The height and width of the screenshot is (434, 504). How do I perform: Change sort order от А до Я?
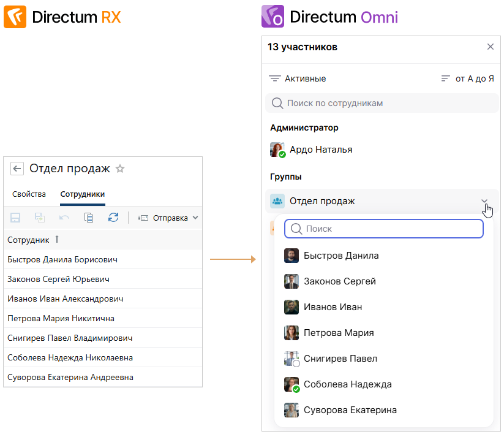coord(467,78)
